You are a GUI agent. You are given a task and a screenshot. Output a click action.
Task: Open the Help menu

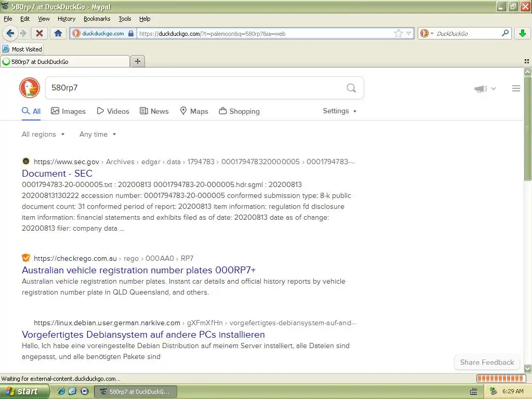click(145, 19)
